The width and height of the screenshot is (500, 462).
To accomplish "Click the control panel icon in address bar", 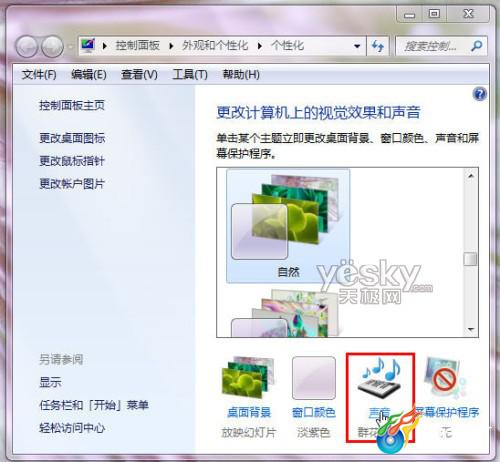I will click(88, 45).
